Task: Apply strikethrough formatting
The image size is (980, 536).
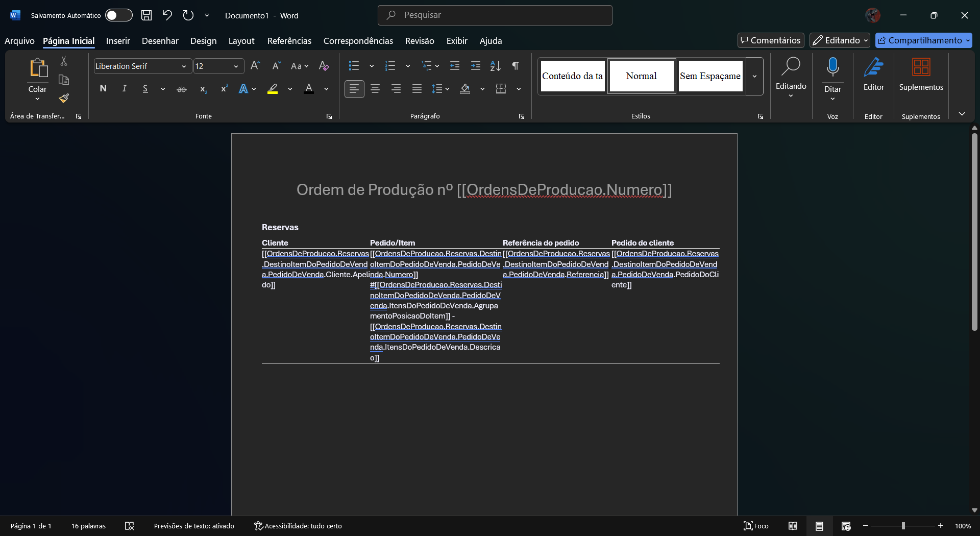Action: (181, 89)
